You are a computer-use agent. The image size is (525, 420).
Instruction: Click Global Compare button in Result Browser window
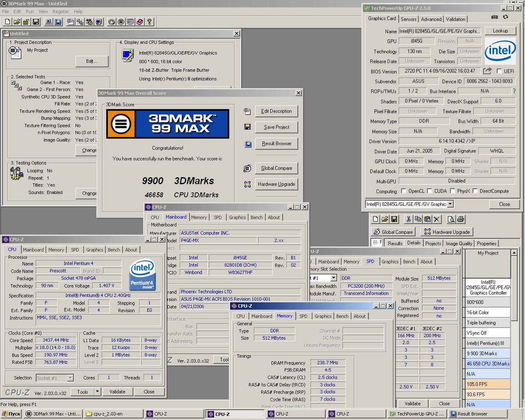393,232
